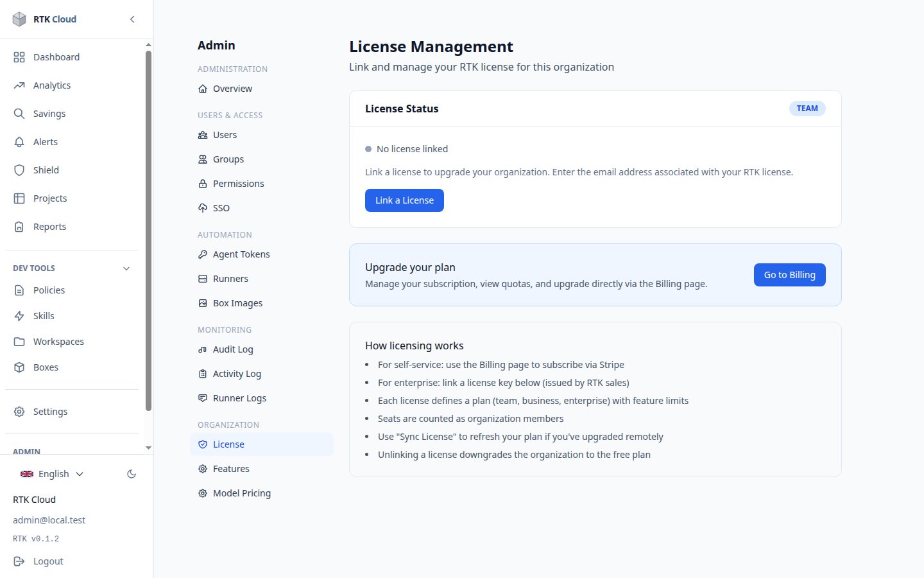Screen dimensions: 924x578
Task: Click the Overview home icon
Action: pyautogui.click(x=203, y=89)
